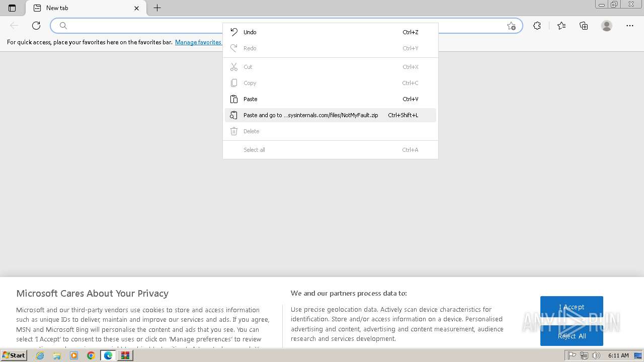Click the 'We and our partners process data to:' text
Image resolution: width=644 pixels, height=362 pixels.
pos(349,293)
